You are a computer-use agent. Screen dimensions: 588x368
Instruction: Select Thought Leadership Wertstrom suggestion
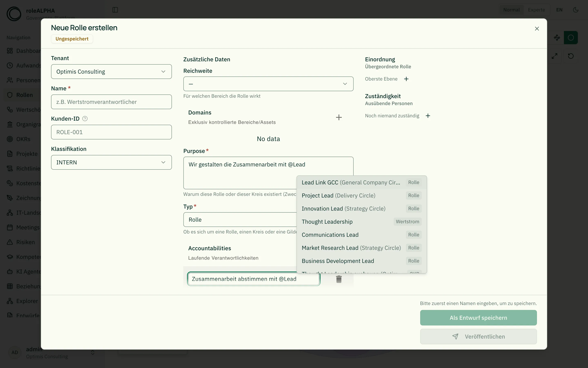362,222
